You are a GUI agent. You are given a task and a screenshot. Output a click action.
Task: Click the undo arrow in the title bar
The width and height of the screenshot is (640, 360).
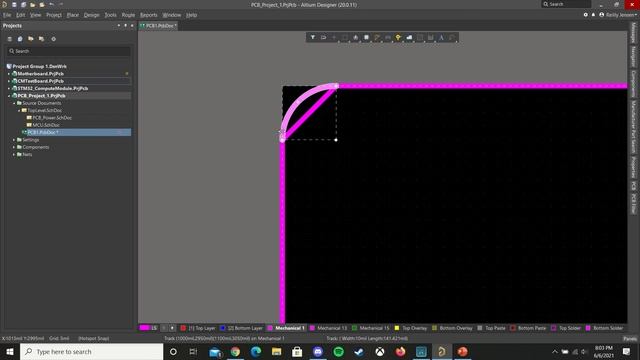51,4
